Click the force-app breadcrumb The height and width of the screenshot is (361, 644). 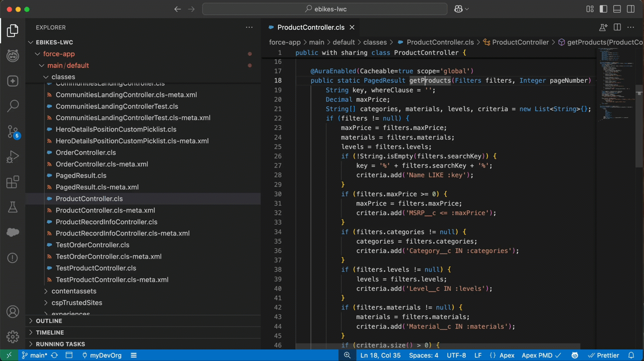(285, 42)
